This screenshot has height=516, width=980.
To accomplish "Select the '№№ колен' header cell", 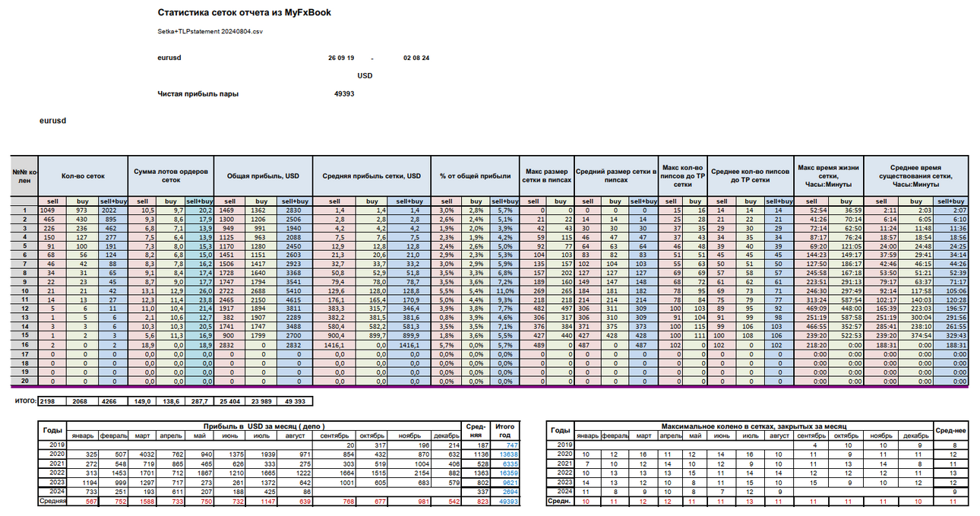I will [25, 176].
